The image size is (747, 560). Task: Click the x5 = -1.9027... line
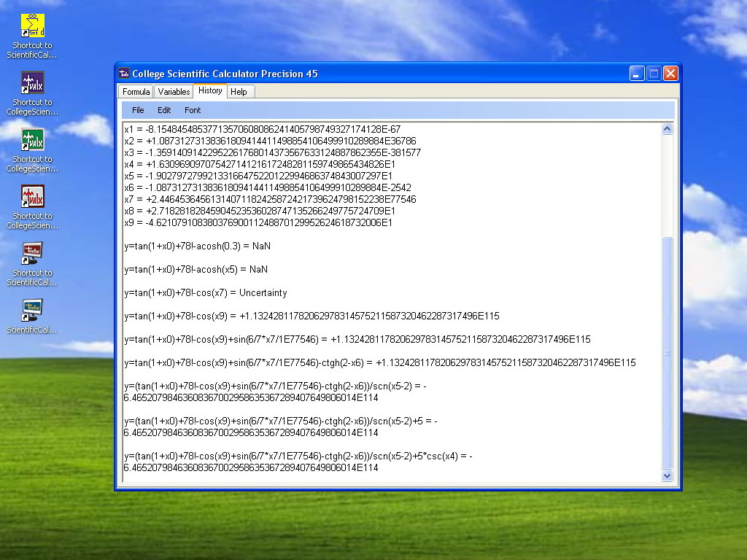(x=258, y=176)
